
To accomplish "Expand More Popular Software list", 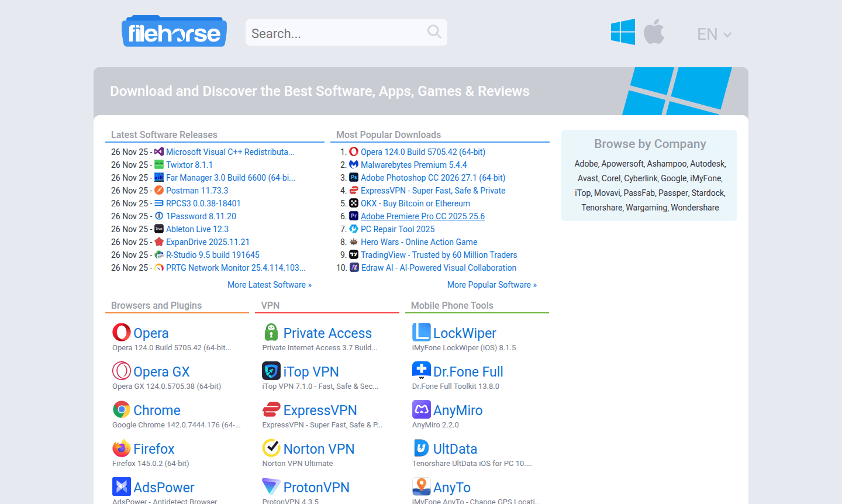I will pyautogui.click(x=492, y=284).
